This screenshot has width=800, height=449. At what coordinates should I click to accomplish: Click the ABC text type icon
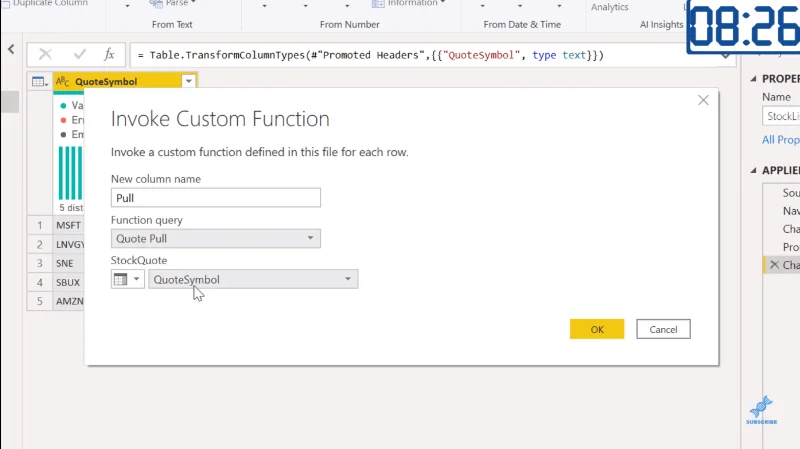coord(62,81)
